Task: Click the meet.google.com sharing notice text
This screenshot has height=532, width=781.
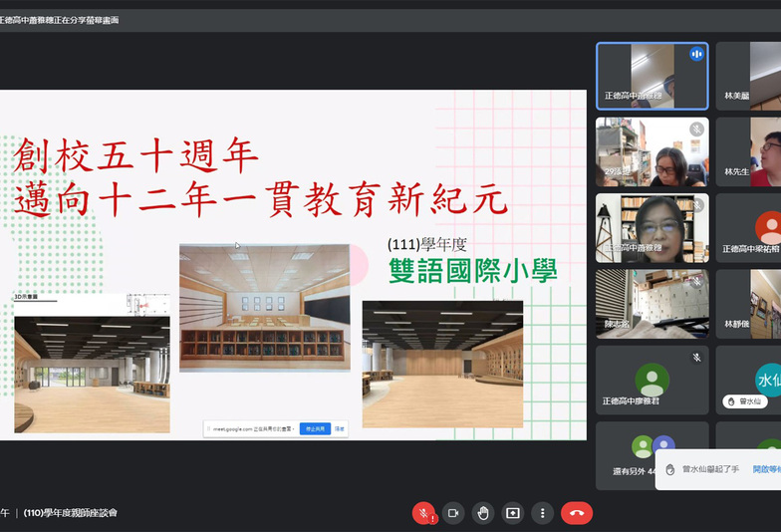Action: pyautogui.click(x=253, y=428)
